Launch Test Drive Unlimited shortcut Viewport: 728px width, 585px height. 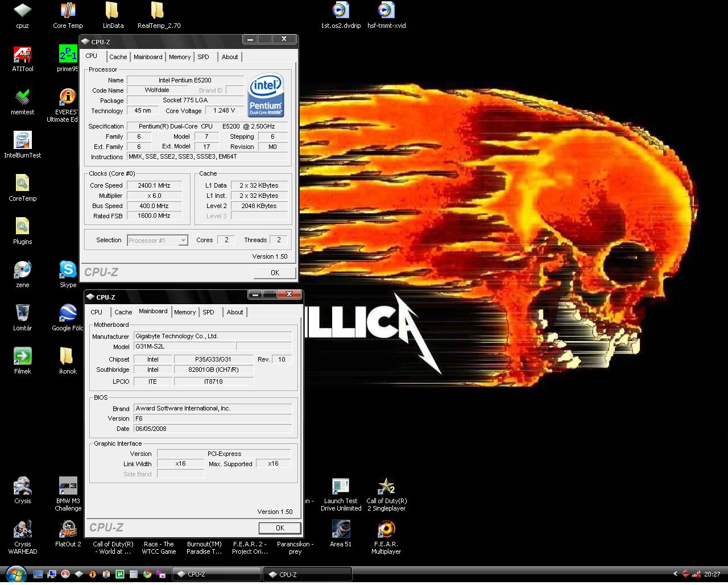click(341, 495)
